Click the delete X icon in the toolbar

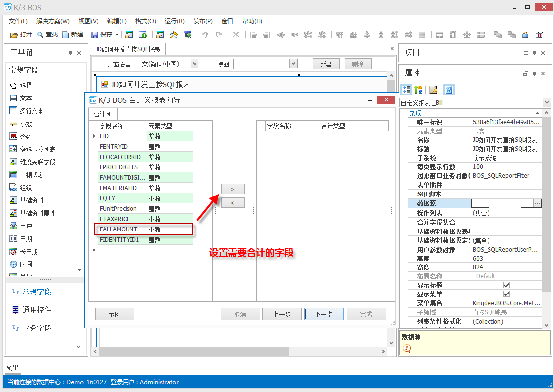coord(236,34)
